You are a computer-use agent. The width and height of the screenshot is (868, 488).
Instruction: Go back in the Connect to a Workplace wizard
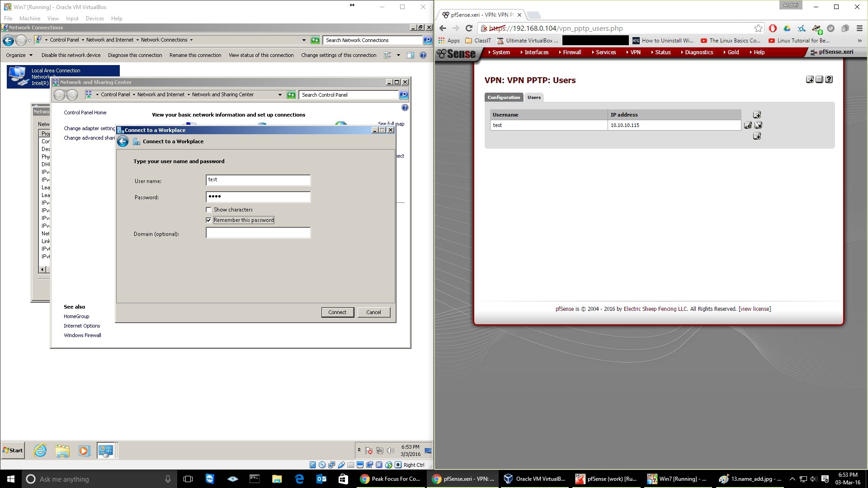(x=123, y=141)
